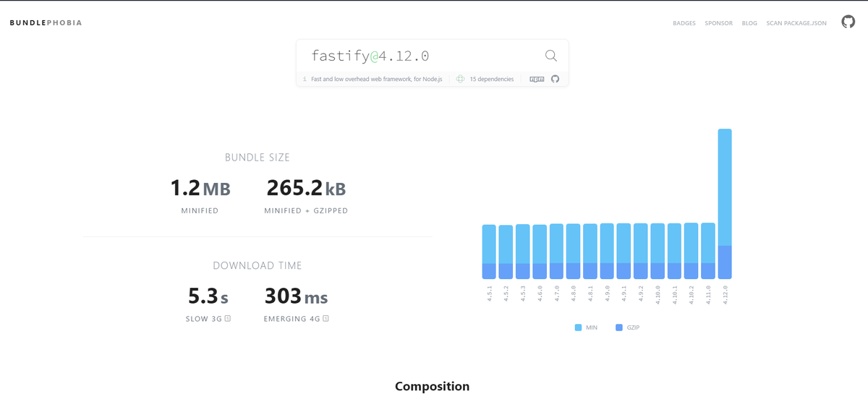Click the 4.10.1 version label
The width and height of the screenshot is (868, 402).
(x=674, y=295)
